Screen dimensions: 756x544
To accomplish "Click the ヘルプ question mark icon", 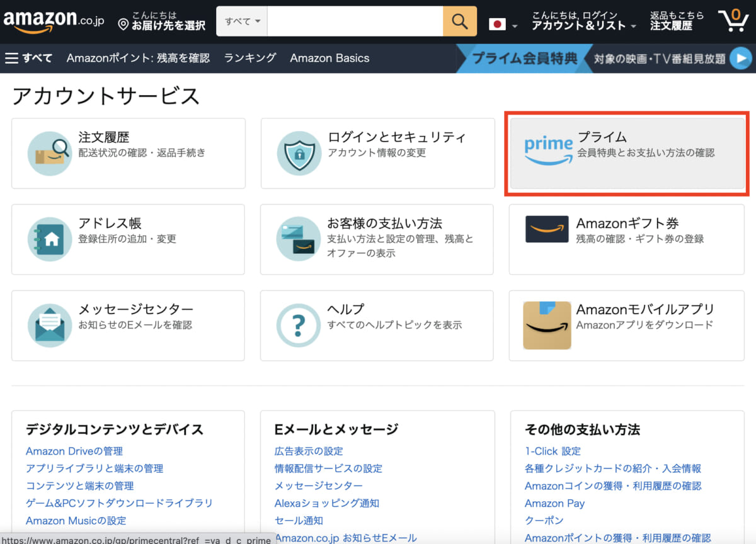I will (299, 326).
